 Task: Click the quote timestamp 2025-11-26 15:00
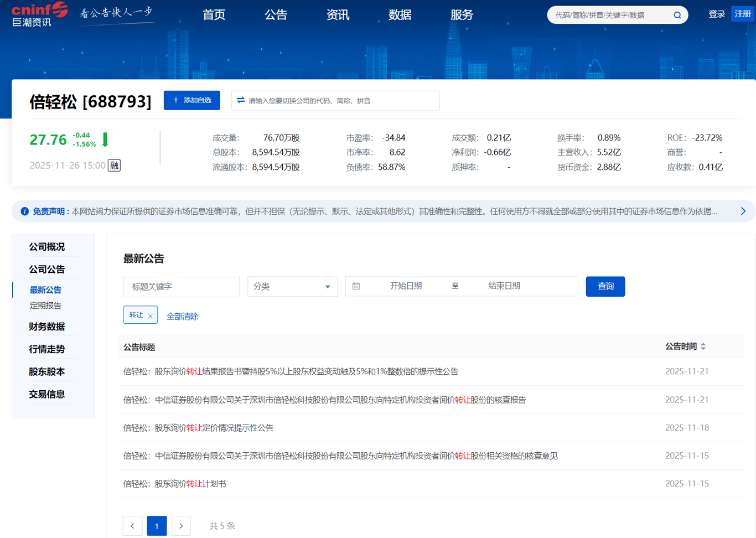click(x=68, y=165)
